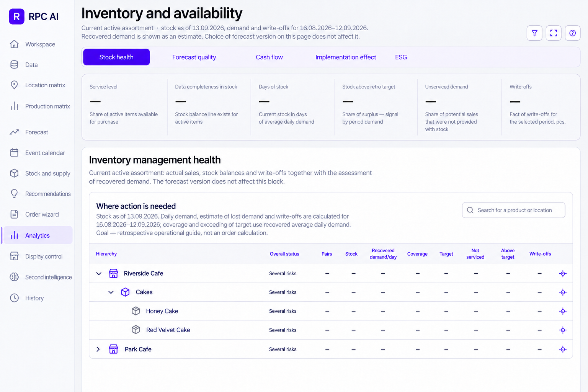The image size is (588, 392).
Task: Toggle fullscreen view button
Action: click(x=554, y=33)
